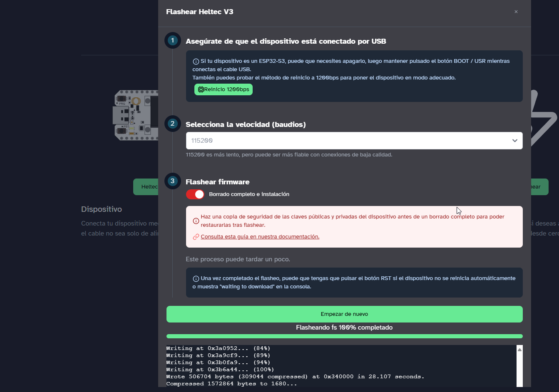
Task: Click the console scrollbar up arrow
Action: tap(519, 350)
